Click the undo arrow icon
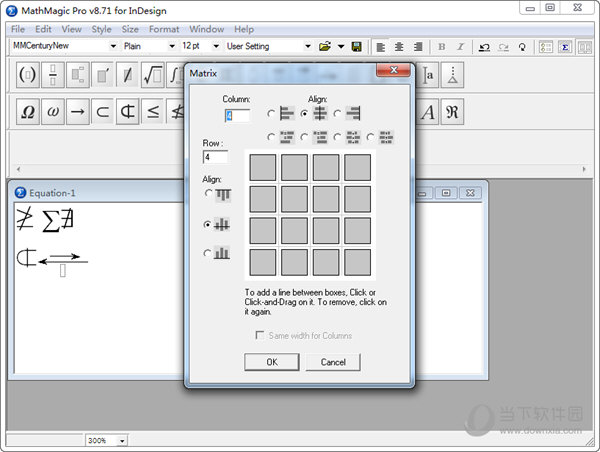Image resolution: width=600 pixels, height=452 pixels. click(484, 47)
